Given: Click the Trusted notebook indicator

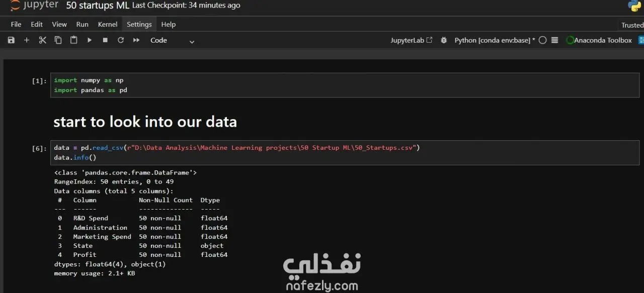Looking at the screenshot, I should [632, 25].
